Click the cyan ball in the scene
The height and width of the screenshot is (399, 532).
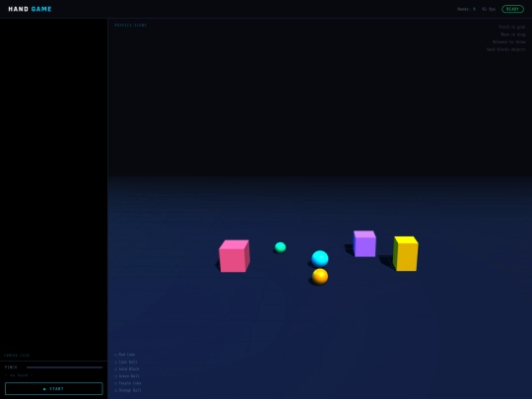[x=320, y=258]
